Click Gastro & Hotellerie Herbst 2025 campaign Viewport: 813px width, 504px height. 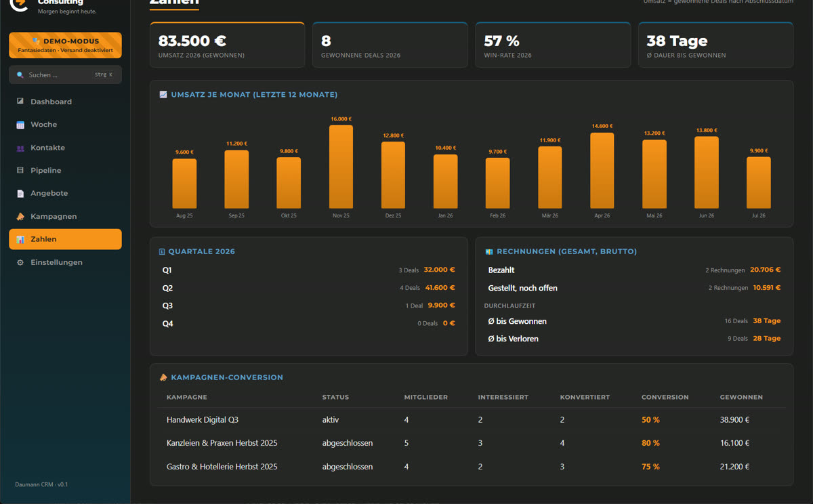coord(222,467)
